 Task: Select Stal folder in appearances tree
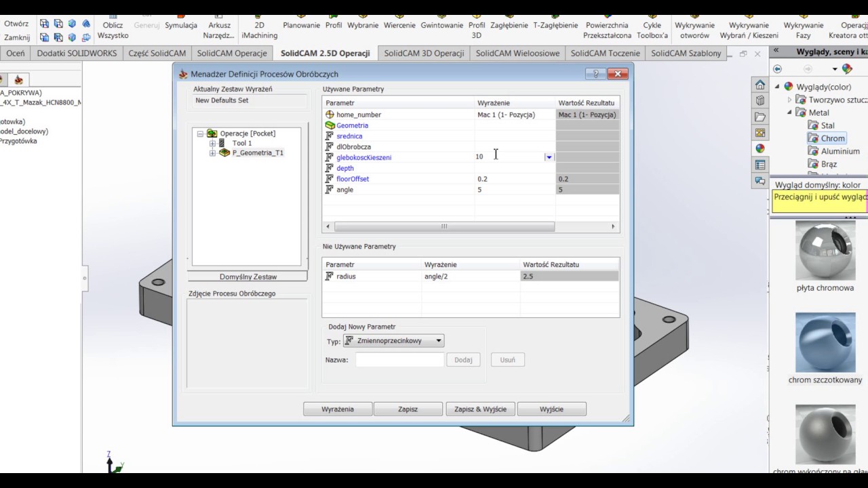click(821, 125)
